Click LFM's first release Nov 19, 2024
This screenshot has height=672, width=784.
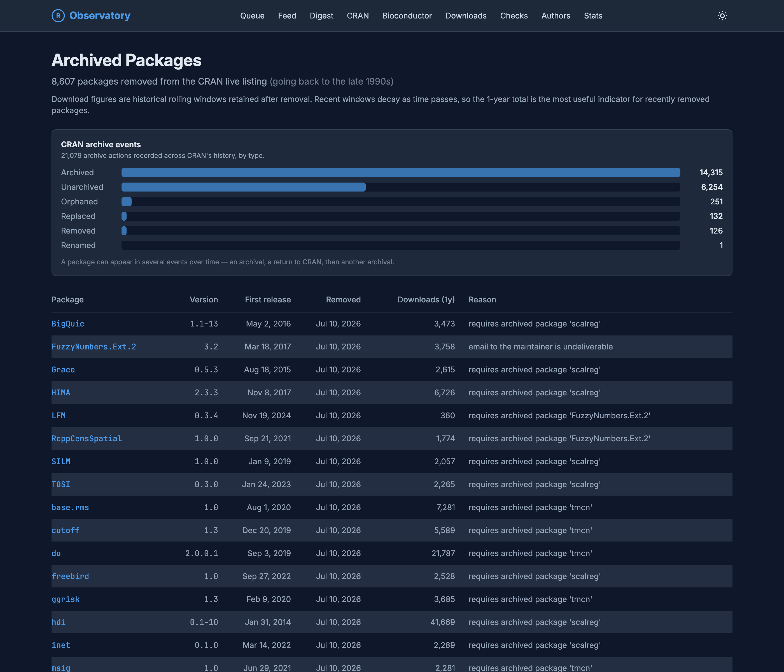pos(266,416)
